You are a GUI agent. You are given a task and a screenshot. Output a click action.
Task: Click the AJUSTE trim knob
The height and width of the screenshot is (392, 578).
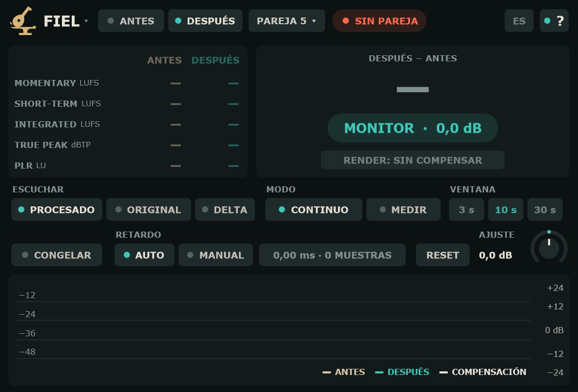pyautogui.click(x=549, y=248)
